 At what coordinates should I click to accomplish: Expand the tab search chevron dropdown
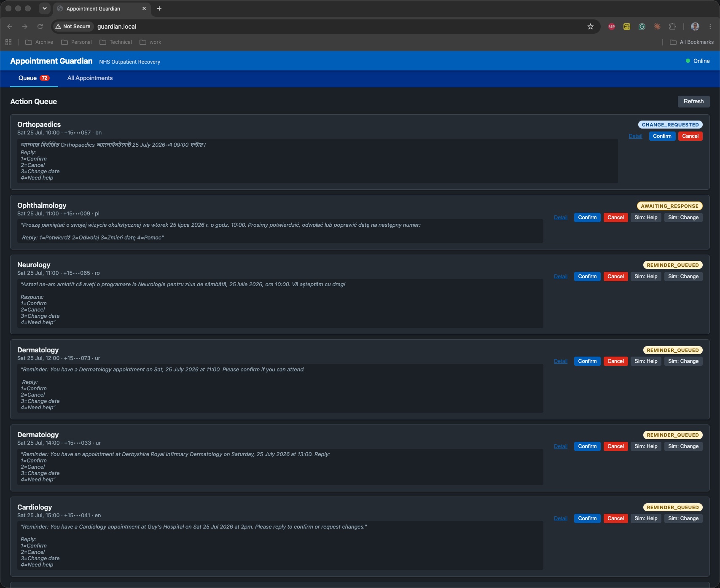(x=45, y=8)
